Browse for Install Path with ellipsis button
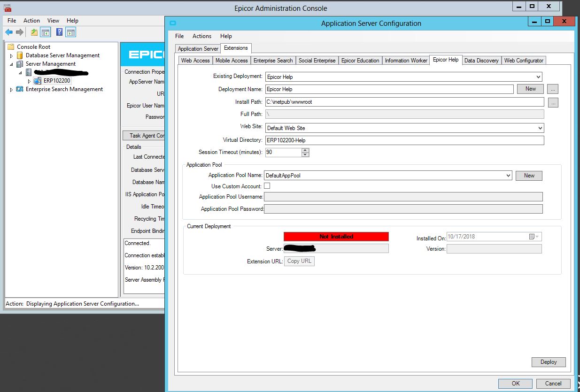Image resolution: width=580 pixels, height=392 pixels. point(553,102)
